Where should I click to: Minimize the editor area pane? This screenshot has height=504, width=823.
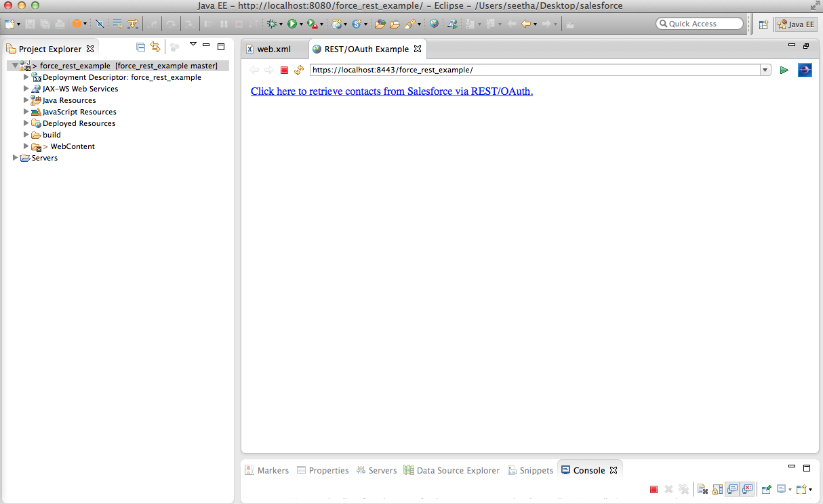click(792, 45)
